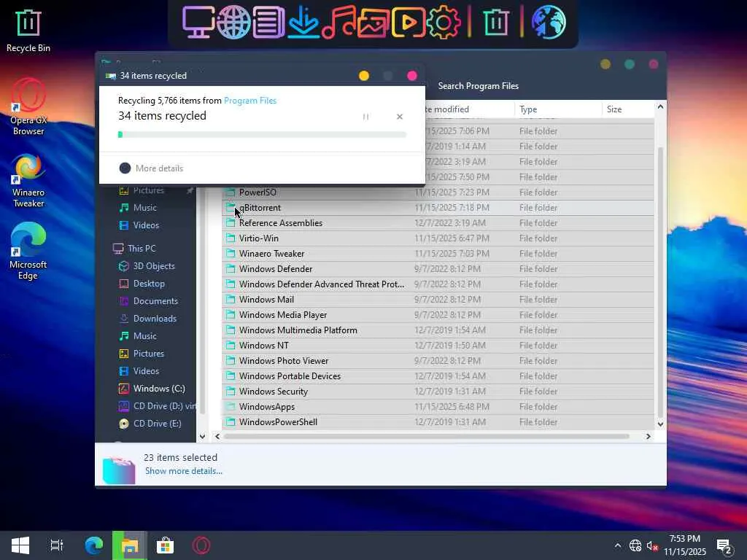Cancel the recycling operation with the X
Viewport: 747px width, 560px height.
click(x=400, y=117)
